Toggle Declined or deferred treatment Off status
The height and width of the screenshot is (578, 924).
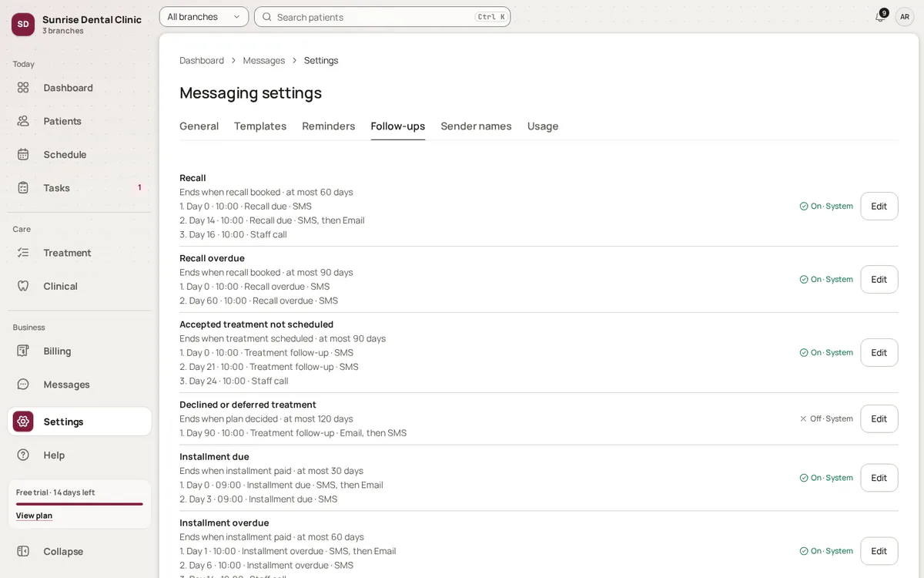coord(826,418)
